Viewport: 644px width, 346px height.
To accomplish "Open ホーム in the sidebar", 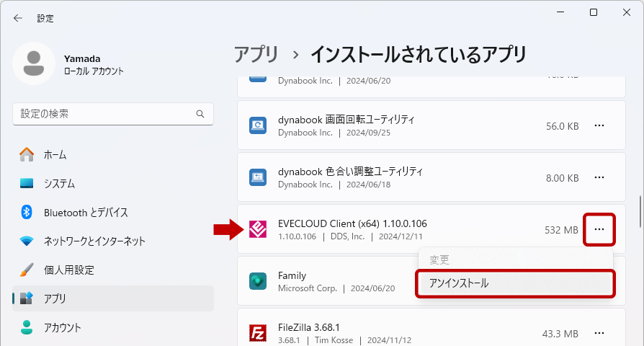I will [x=55, y=154].
